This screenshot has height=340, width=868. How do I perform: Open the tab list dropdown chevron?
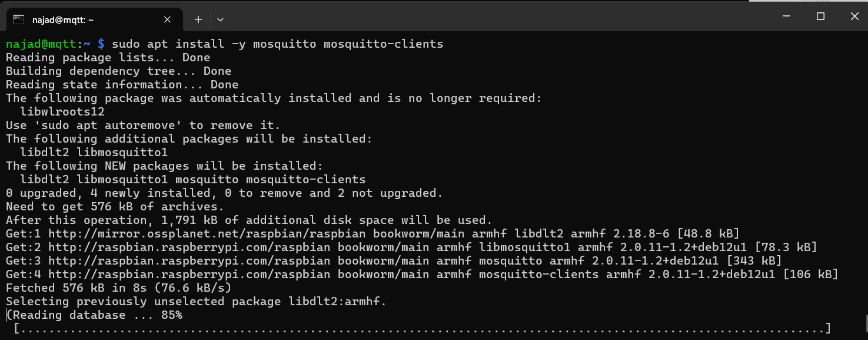click(x=220, y=19)
